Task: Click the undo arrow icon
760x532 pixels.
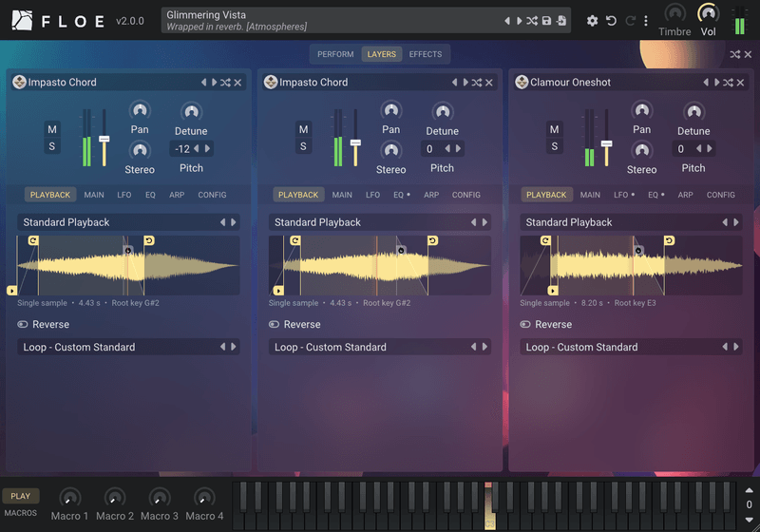Action: 611,21
